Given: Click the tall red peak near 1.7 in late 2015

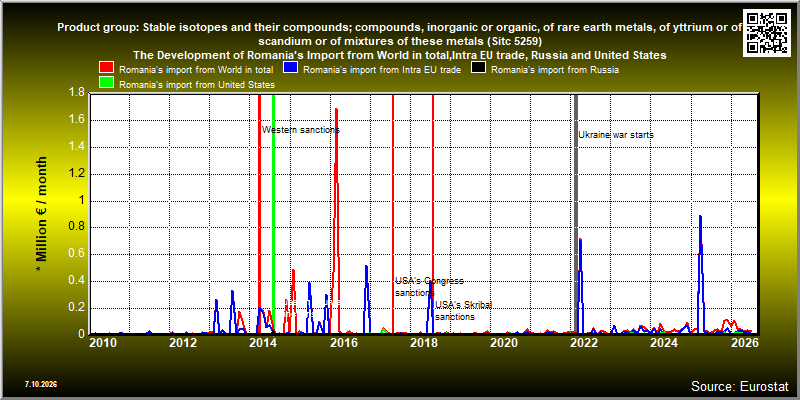Looking at the screenshot, I should [x=336, y=110].
